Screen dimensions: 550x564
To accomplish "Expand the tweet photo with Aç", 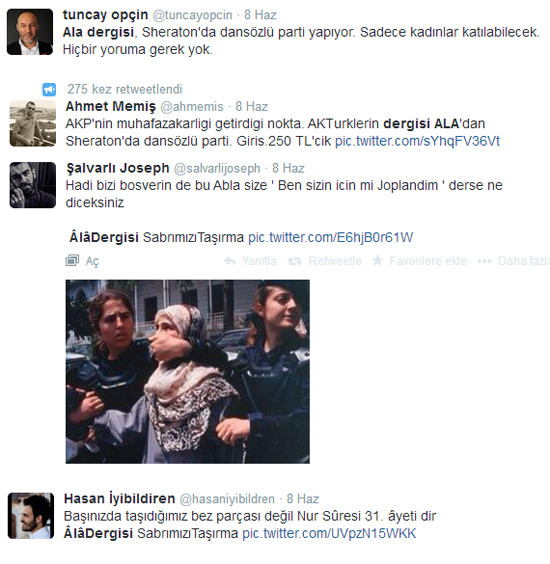I will [92, 261].
